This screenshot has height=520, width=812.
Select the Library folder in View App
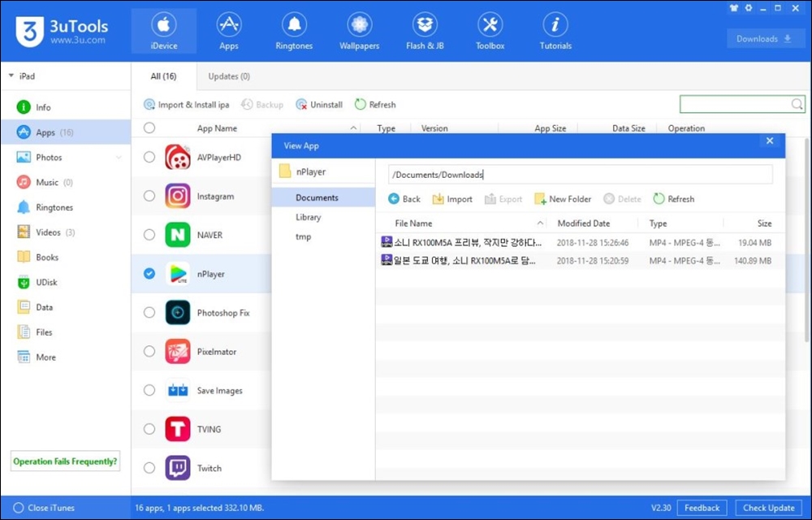[323, 217]
